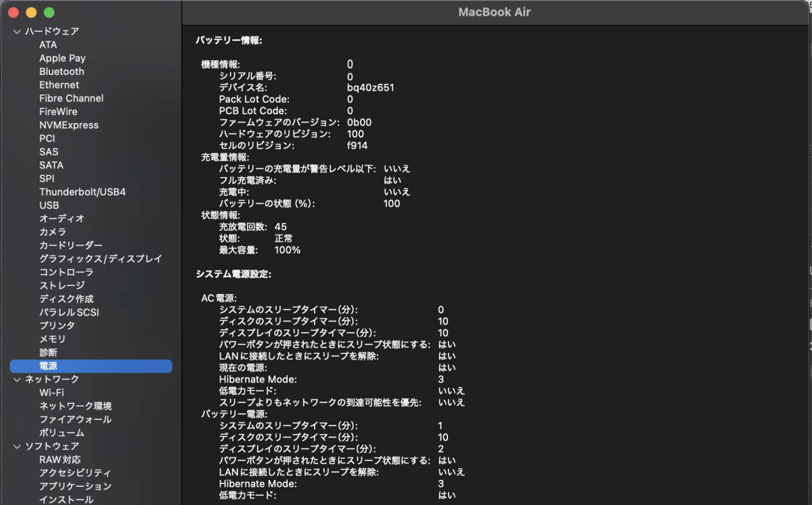
Task: Select ネットワーク環境 entry
Action: click(75, 406)
